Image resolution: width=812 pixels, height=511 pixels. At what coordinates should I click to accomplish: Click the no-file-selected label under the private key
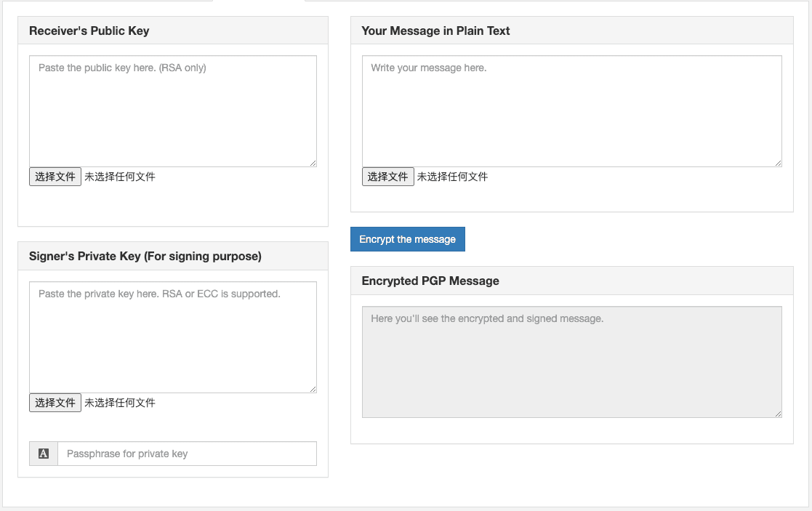(120, 403)
